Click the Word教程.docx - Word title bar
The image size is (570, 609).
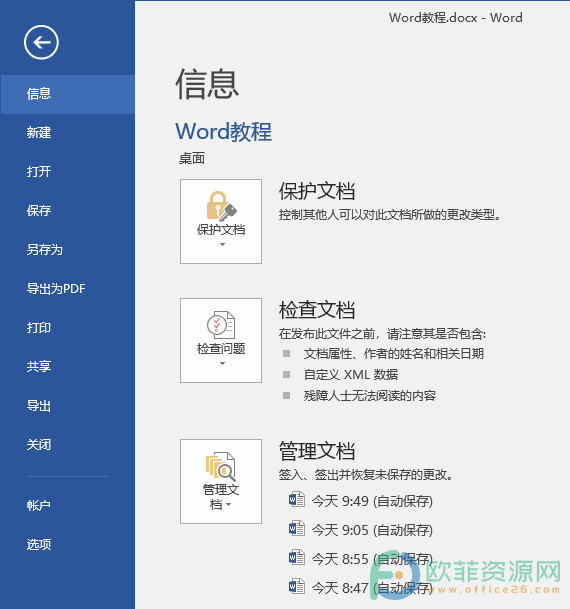pyautogui.click(x=456, y=18)
